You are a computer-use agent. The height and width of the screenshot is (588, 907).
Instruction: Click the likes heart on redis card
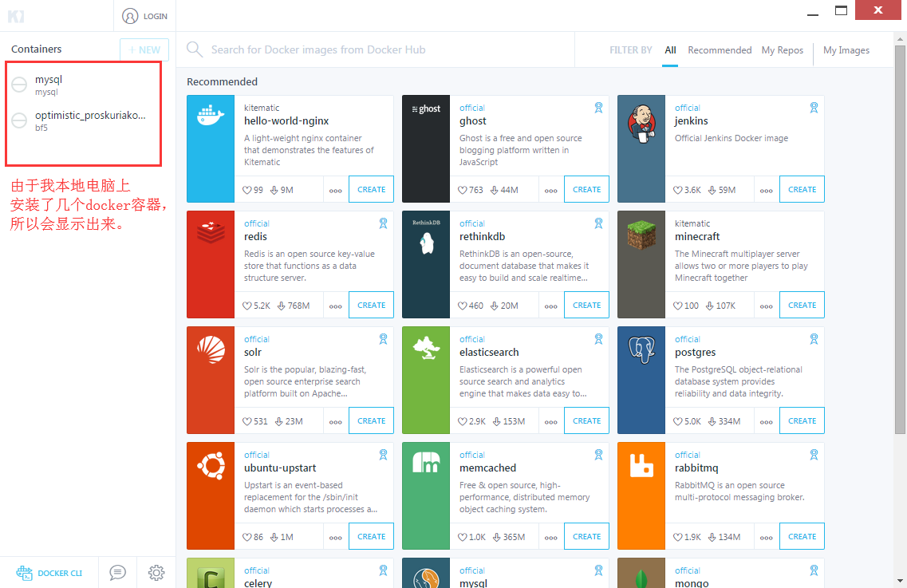coord(247,306)
